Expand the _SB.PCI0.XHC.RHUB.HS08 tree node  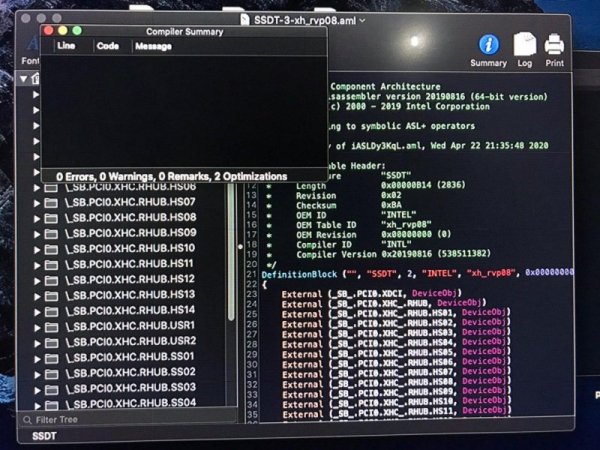point(37,219)
